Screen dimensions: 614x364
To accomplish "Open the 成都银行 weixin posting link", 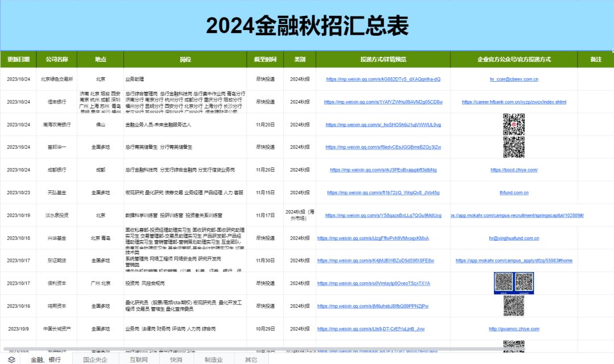I will coord(383,170).
